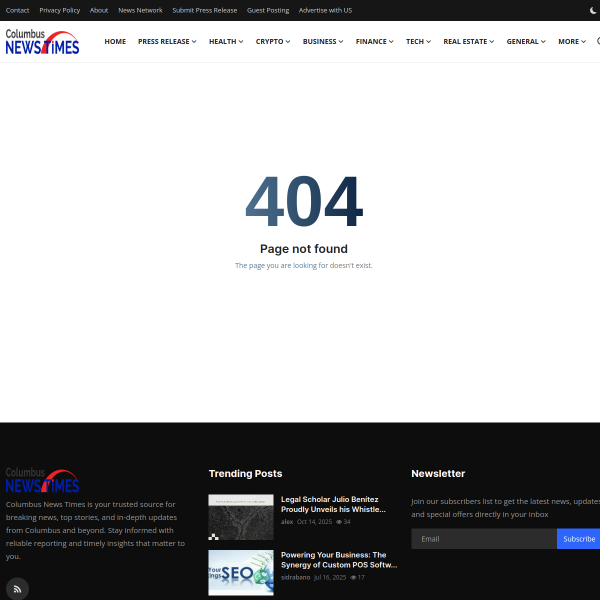The image size is (600, 600).
Task: Open the Guest Posting link
Action: [268, 10]
